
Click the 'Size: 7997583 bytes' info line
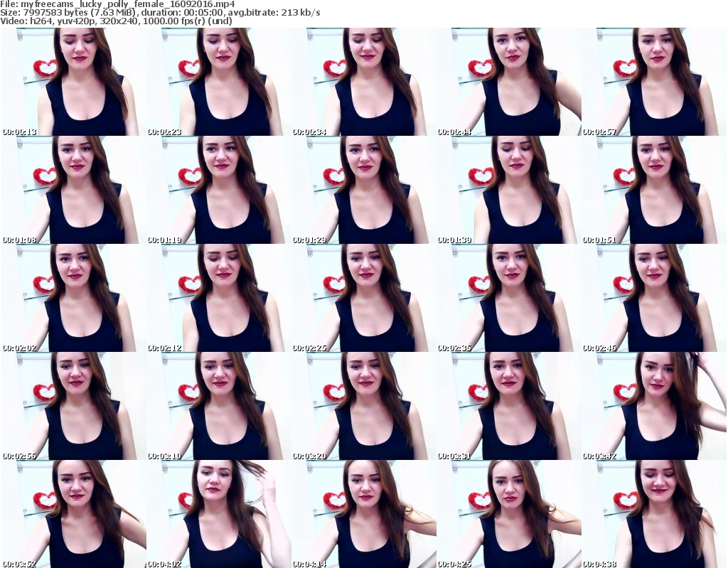tap(160, 13)
